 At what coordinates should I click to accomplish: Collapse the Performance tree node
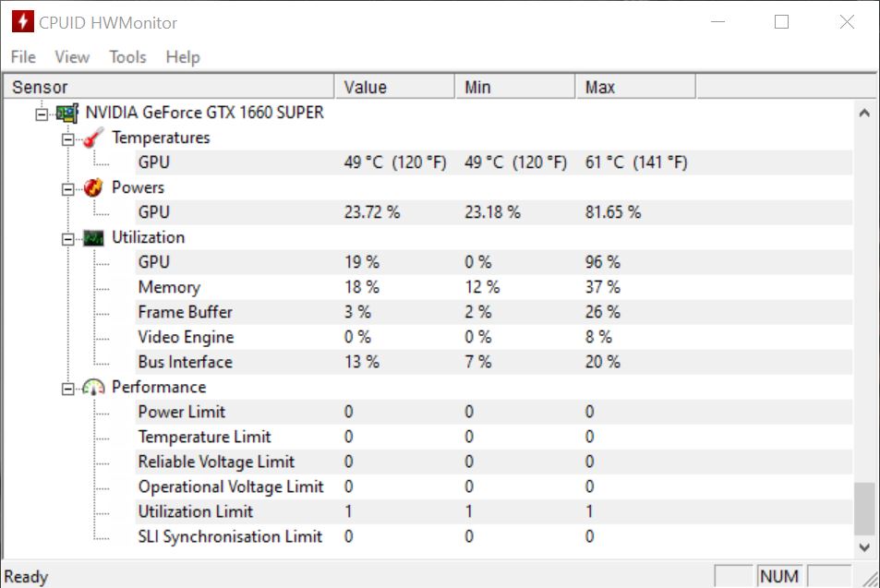67,388
